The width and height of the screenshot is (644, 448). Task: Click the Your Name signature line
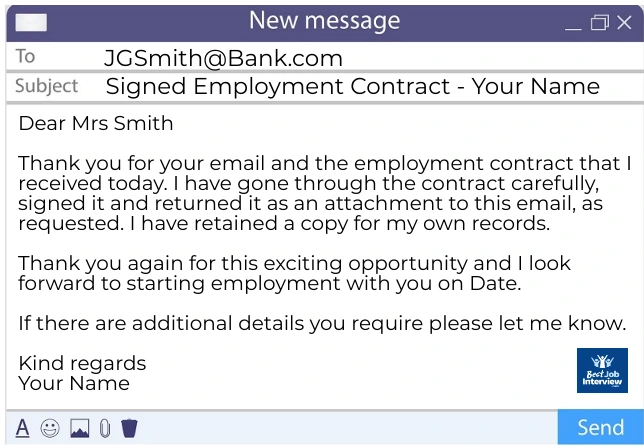(74, 383)
